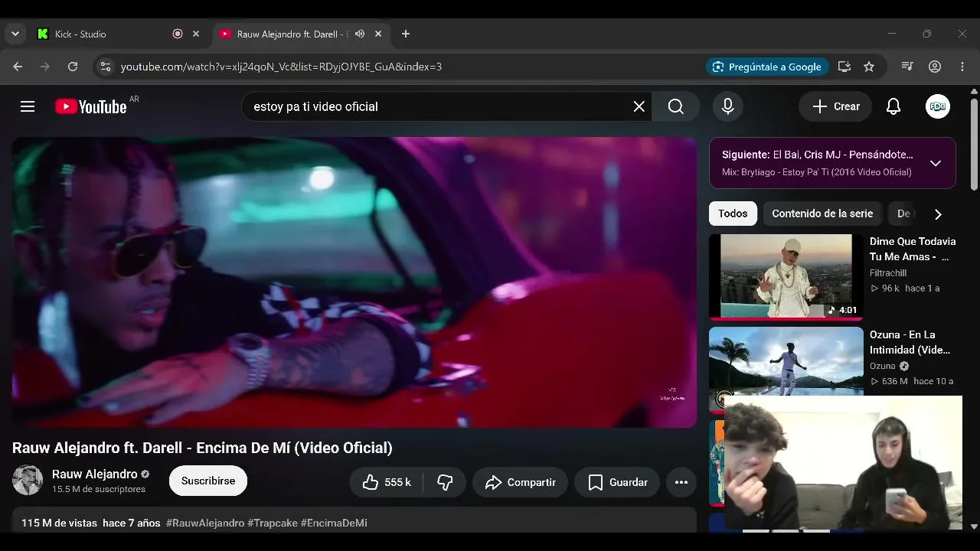Viewport: 980px width, 551px height.
Task: Open the YouTube account avatar menu
Action: tap(938, 106)
